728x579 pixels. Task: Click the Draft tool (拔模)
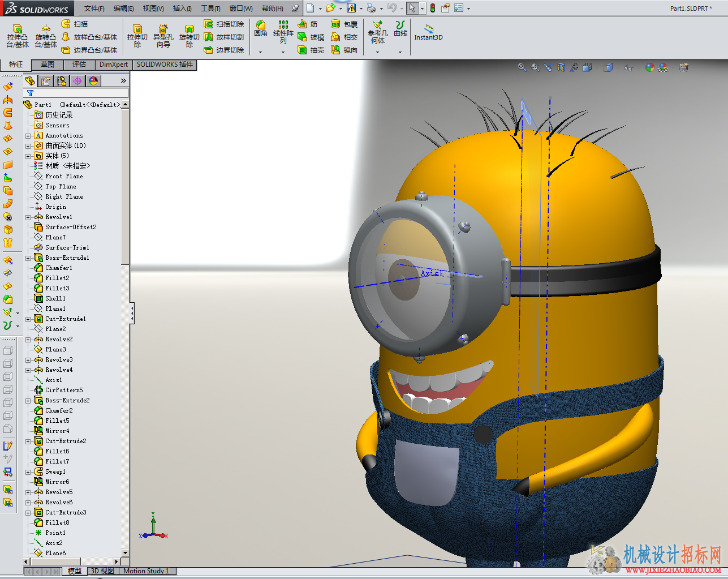pos(311,37)
